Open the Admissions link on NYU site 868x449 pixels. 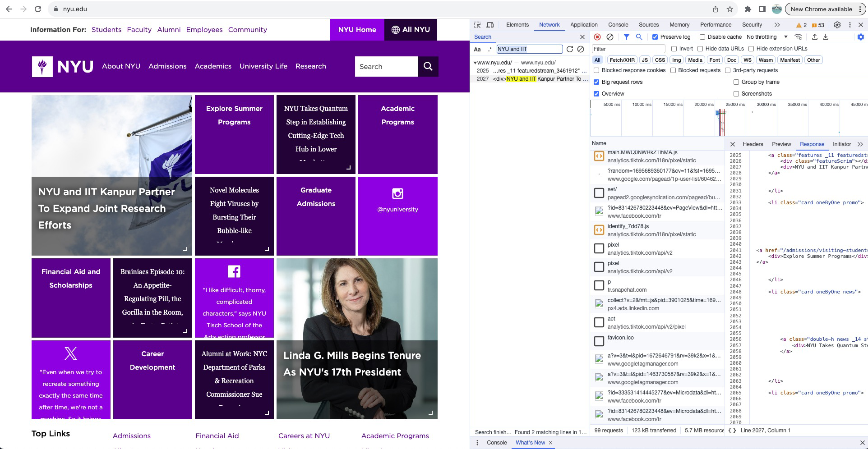pyautogui.click(x=167, y=66)
